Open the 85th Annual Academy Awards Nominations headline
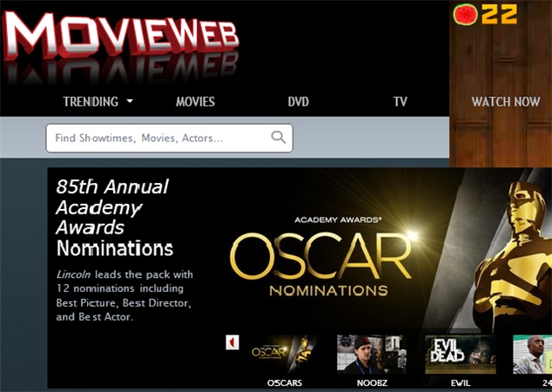 [114, 217]
